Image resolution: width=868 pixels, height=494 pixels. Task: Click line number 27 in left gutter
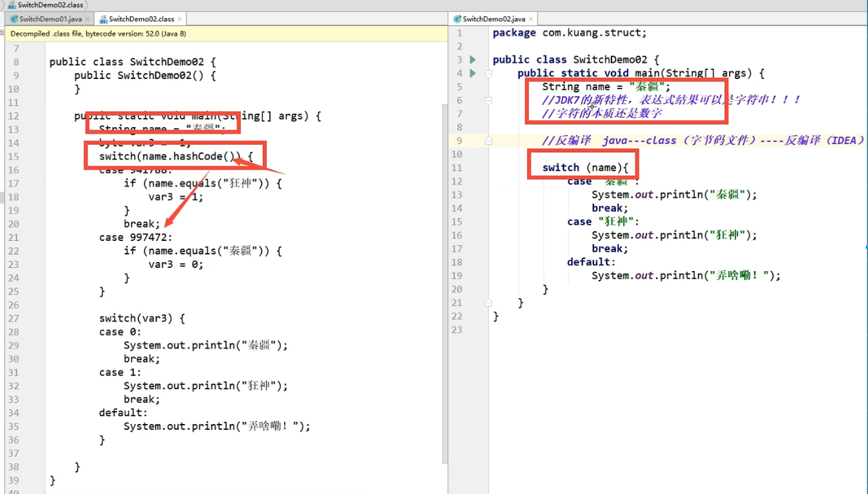coord(14,319)
